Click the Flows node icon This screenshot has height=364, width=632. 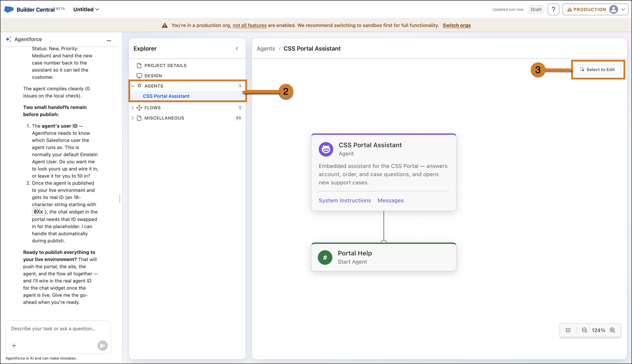[x=139, y=108]
